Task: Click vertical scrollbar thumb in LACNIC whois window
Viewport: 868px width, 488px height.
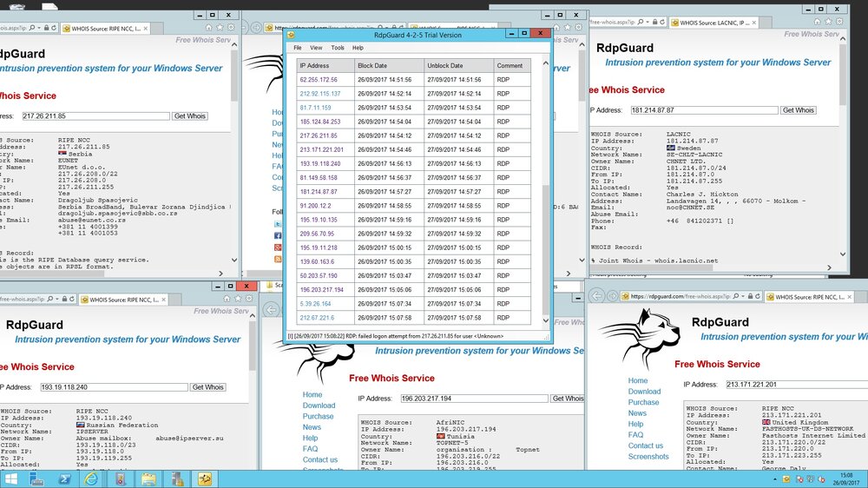Action: point(843,75)
